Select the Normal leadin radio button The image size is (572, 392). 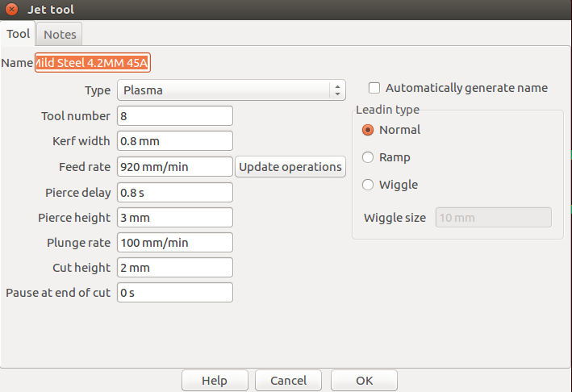(368, 130)
